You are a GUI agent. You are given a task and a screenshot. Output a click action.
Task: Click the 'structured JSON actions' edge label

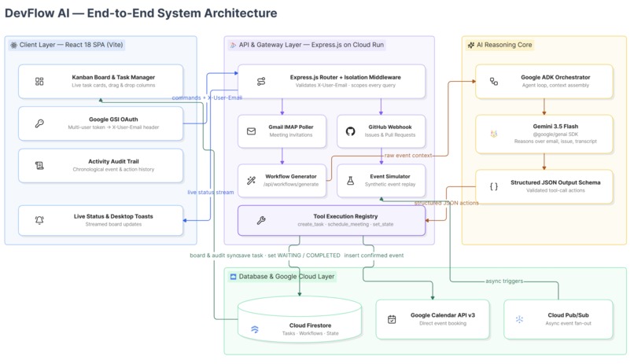(446, 203)
